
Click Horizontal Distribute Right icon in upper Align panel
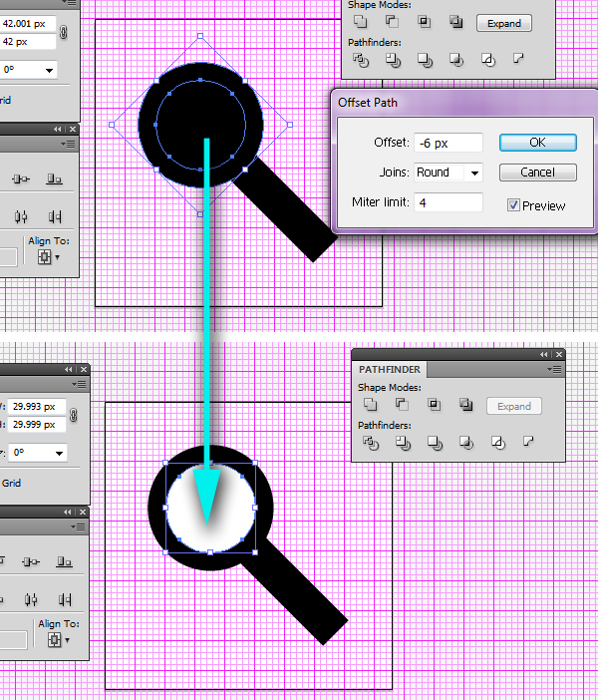[x=55, y=217]
